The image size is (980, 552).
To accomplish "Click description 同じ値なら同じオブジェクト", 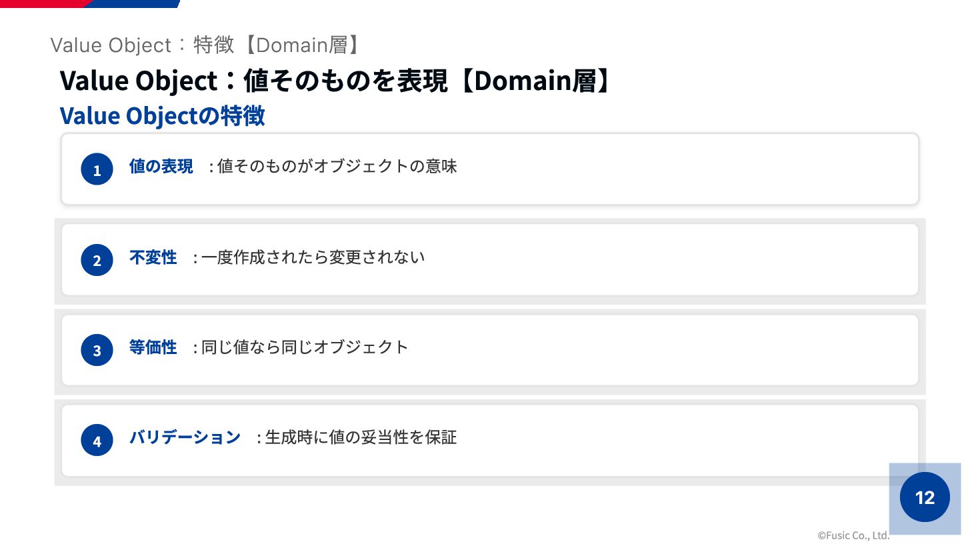I will coord(305,347).
